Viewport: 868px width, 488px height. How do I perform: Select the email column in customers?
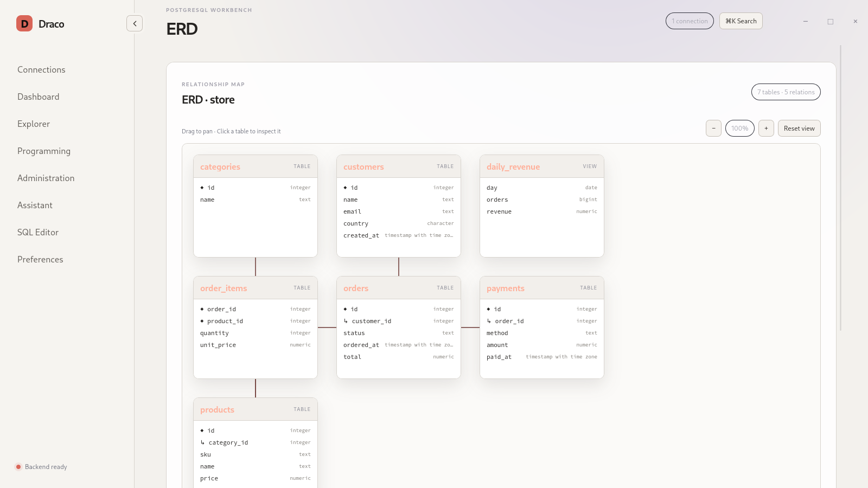click(399, 211)
